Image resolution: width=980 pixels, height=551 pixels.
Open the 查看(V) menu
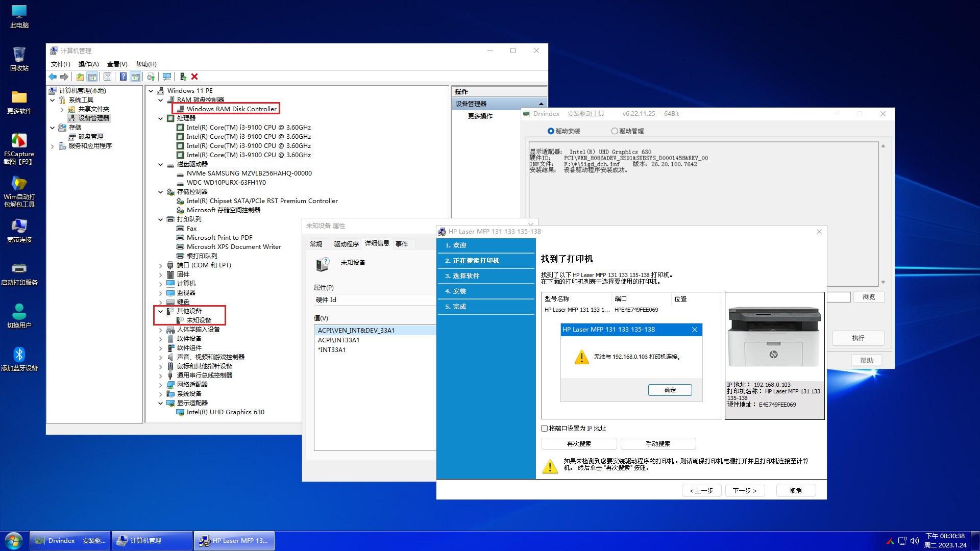tap(117, 64)
